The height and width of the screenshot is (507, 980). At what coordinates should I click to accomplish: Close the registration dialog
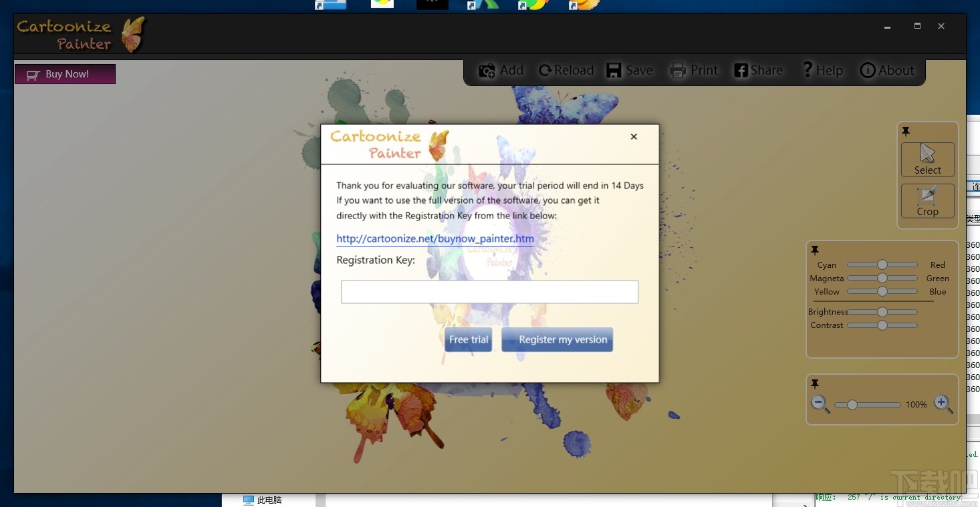[634, 136]
